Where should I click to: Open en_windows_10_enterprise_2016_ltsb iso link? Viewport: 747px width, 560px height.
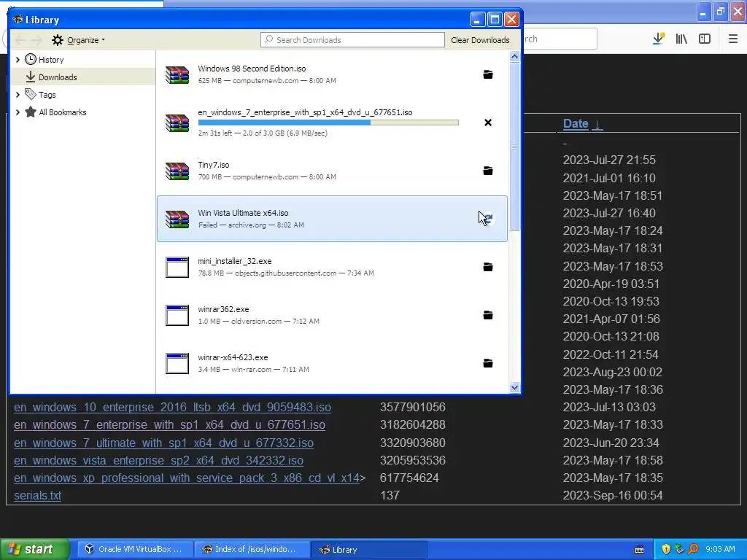pos(172,407)
